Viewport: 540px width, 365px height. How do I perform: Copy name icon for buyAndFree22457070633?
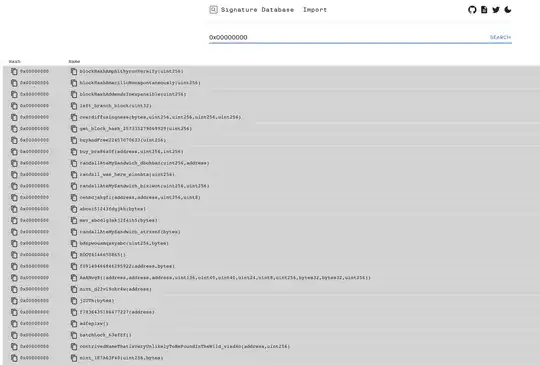pyautogui.click(x=74, y=140)
